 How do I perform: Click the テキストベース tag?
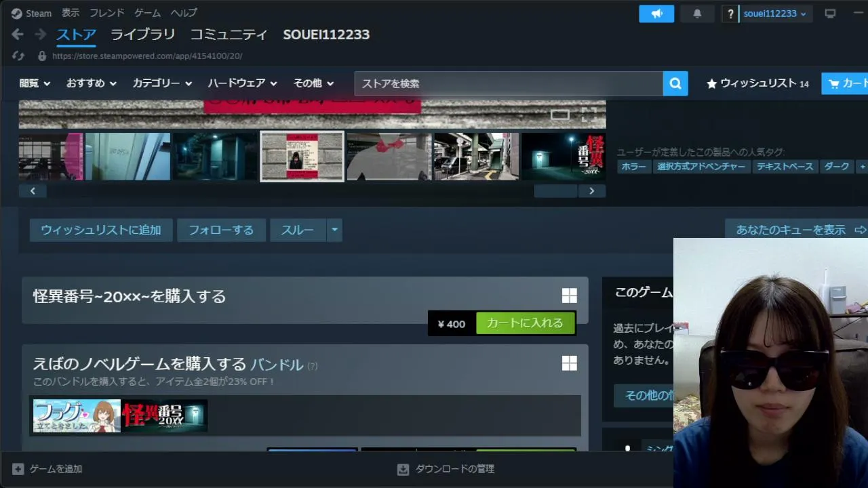[x=785, y=166]
